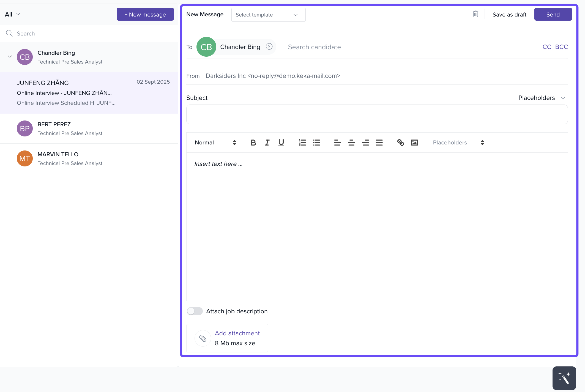
Task: Apply underline formatting
Action: click(x=281, y=142)
